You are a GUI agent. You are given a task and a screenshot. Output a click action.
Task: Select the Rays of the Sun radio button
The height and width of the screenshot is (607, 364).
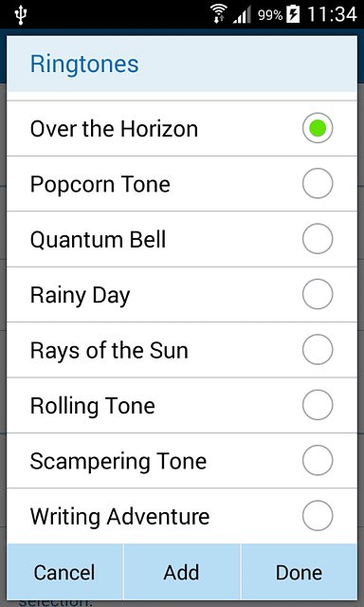(318, 350)
